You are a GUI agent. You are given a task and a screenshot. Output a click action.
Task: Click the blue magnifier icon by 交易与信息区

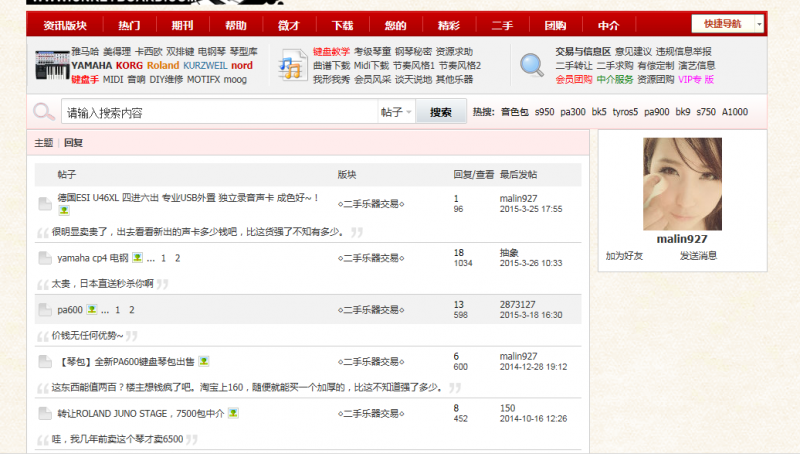(532, 65)
